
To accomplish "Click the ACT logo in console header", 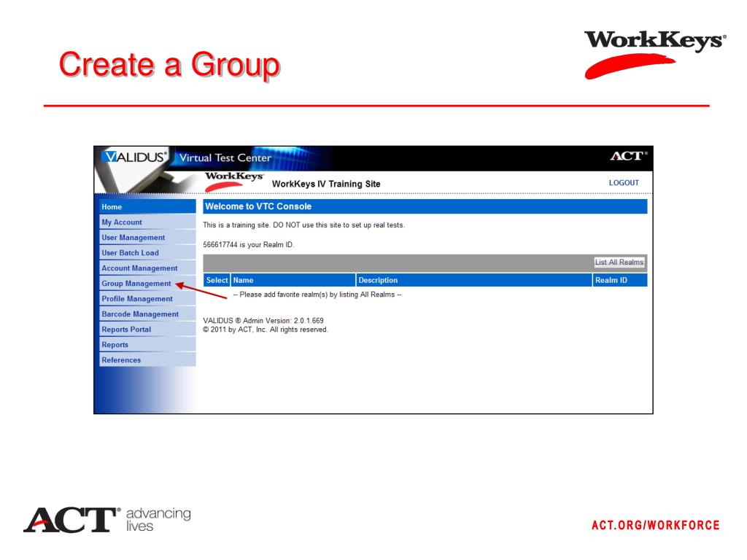I will [x=629, y=156].
